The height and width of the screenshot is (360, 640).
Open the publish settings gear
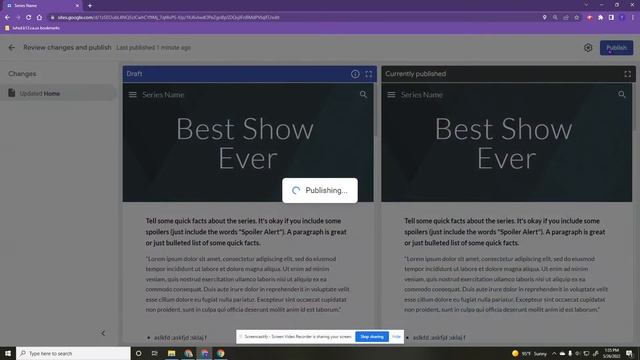click(x=588, y=48)
